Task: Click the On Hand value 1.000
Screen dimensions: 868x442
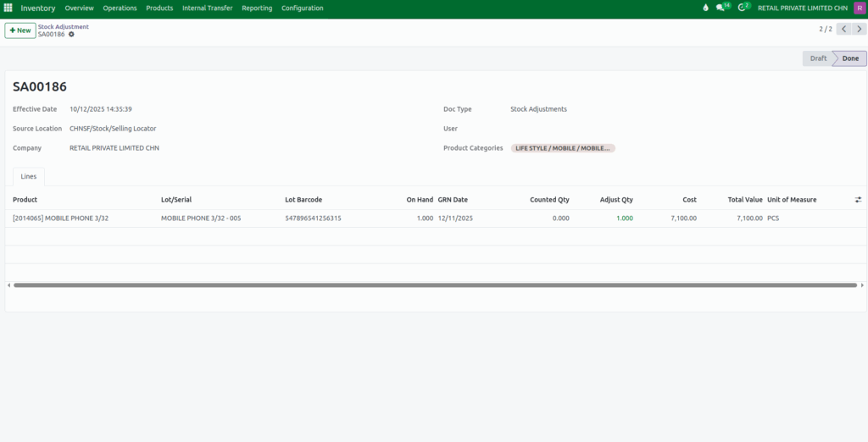Action: tap(425, 218)
